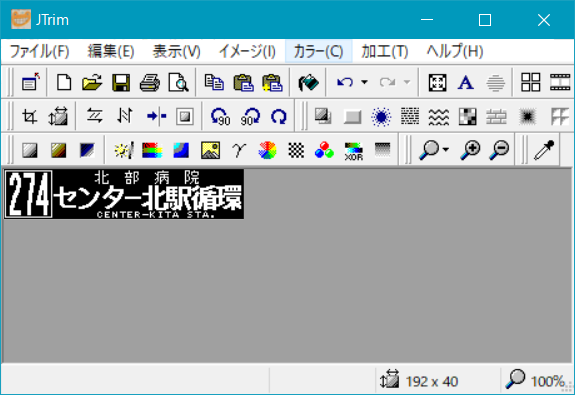Click the blue gradient posterize icon

pyautogui.click(x=181, y=150)
